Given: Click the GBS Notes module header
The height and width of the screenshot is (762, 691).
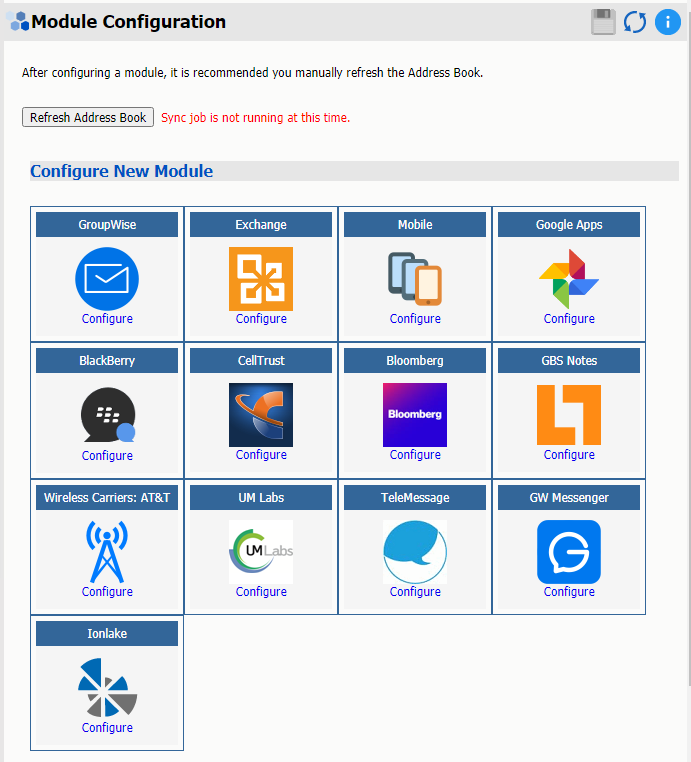Looking at the screenshot, I should pos(569,361).
